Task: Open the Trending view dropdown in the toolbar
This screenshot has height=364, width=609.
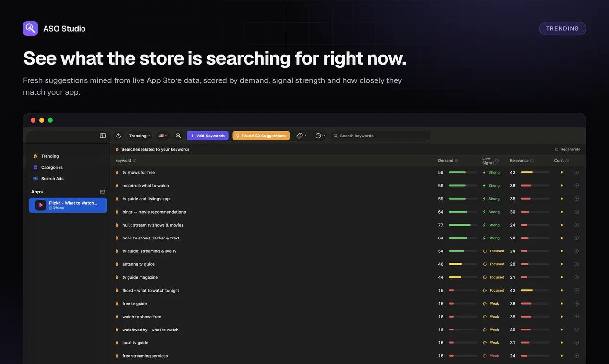Action: tap(140, 136)
